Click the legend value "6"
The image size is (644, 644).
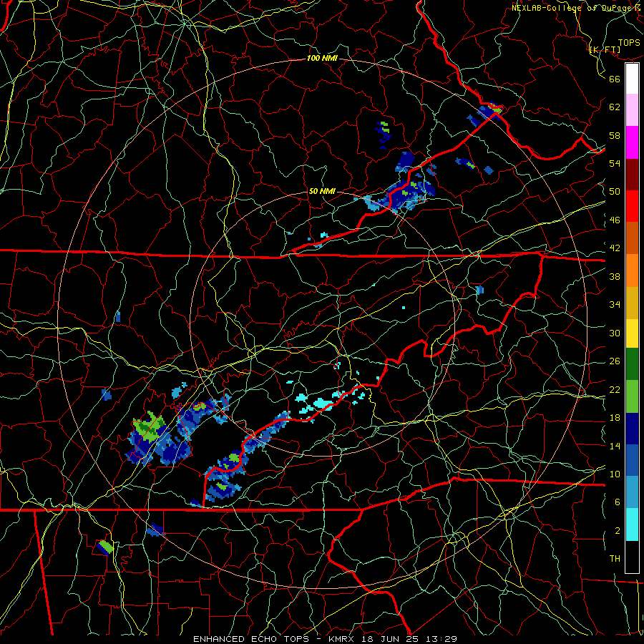(x=618, y=502)
